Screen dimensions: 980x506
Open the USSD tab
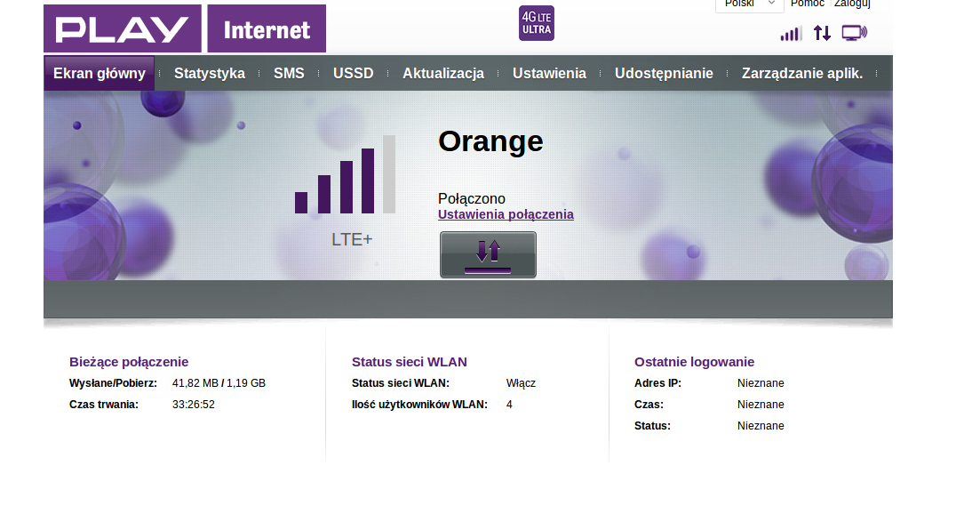click(353, 73)
